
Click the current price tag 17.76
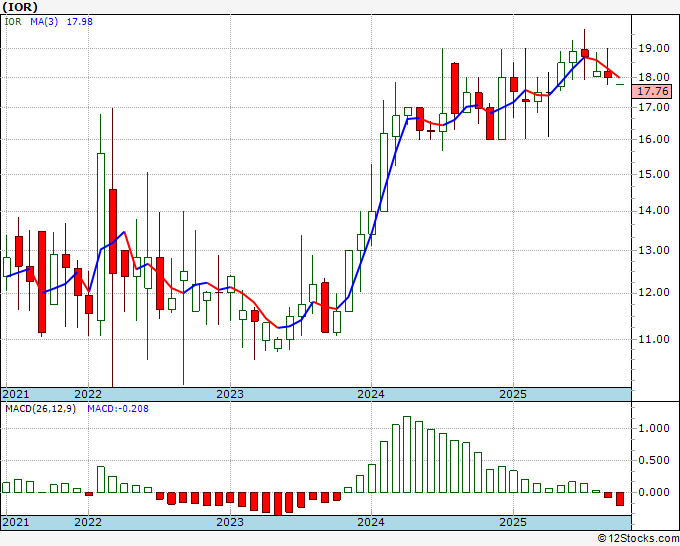(x=653, y=92)
